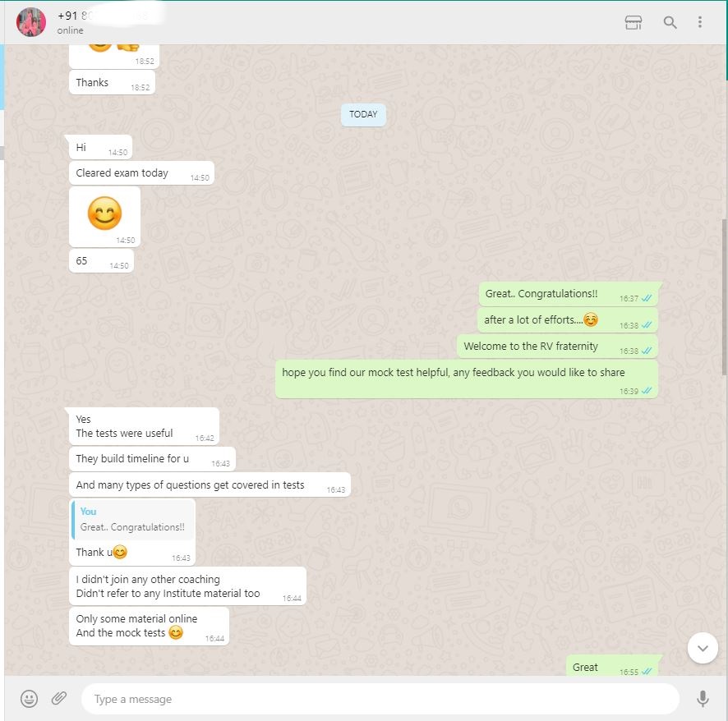
Task: Click the contact's profile picture
Action: pos(31,22)
